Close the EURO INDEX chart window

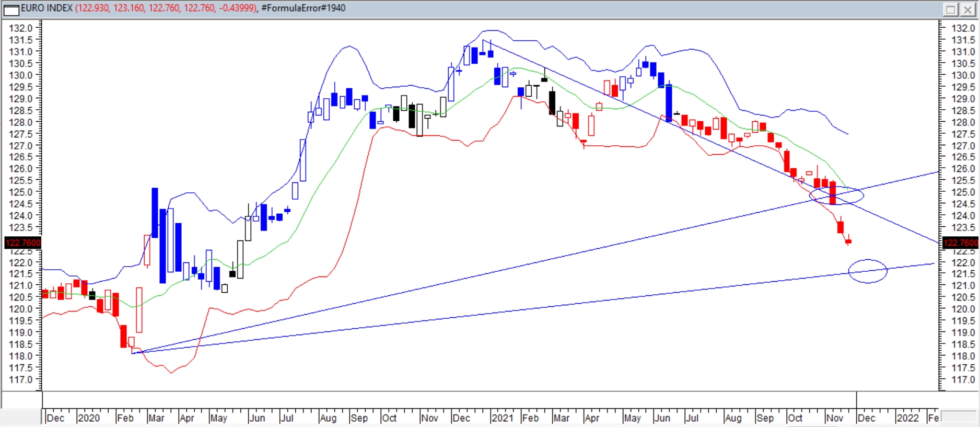point(967,9)
